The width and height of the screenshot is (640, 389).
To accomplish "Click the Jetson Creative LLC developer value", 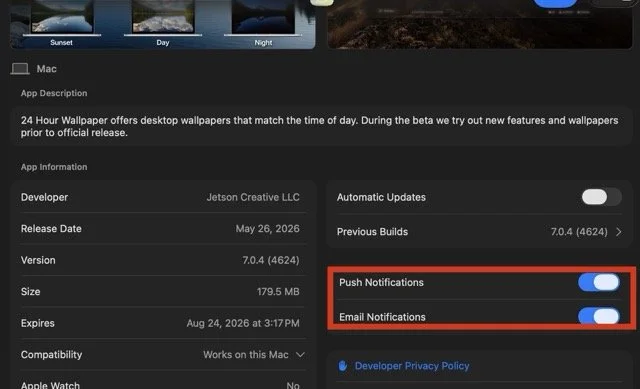I will pos(253,197).
